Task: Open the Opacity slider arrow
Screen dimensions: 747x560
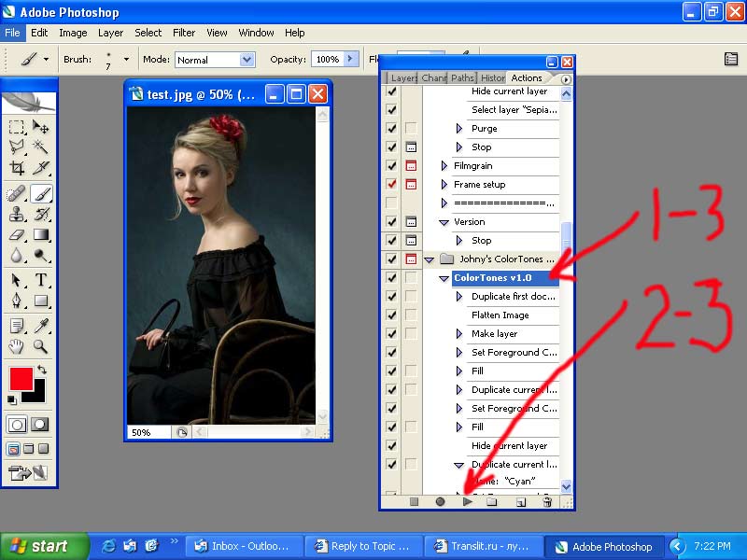Action: 351,59
